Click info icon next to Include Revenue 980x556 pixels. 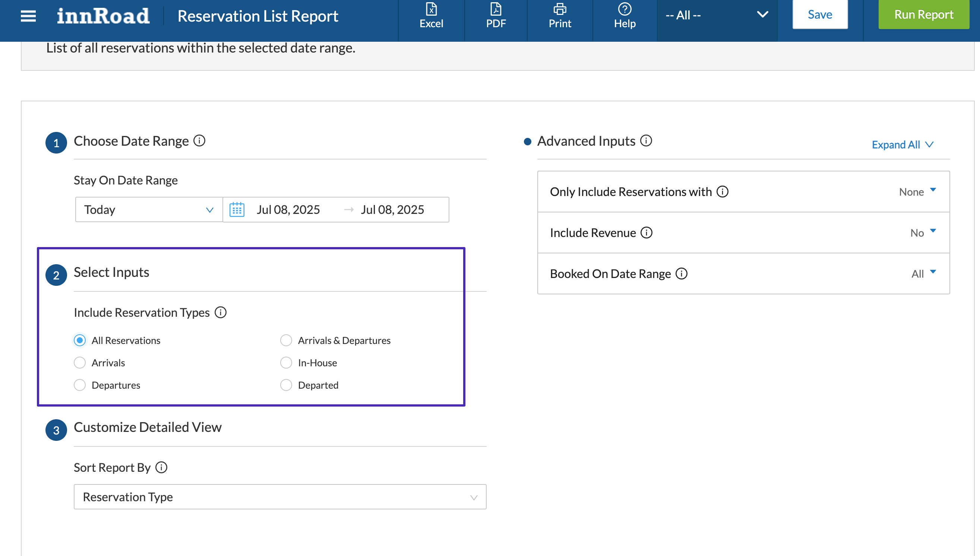[x=646, y=233]
